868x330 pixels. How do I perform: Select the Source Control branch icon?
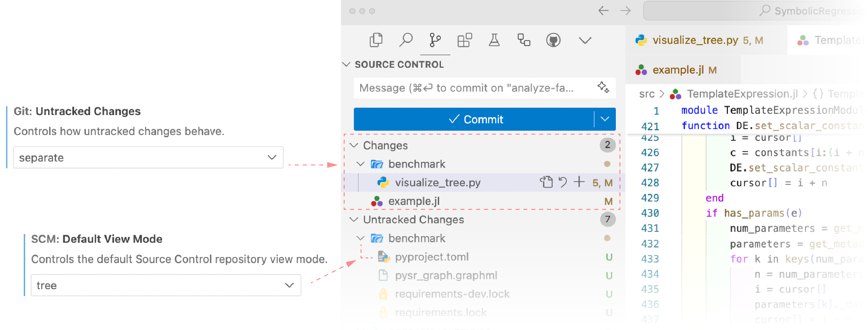[x=435, y=40]
